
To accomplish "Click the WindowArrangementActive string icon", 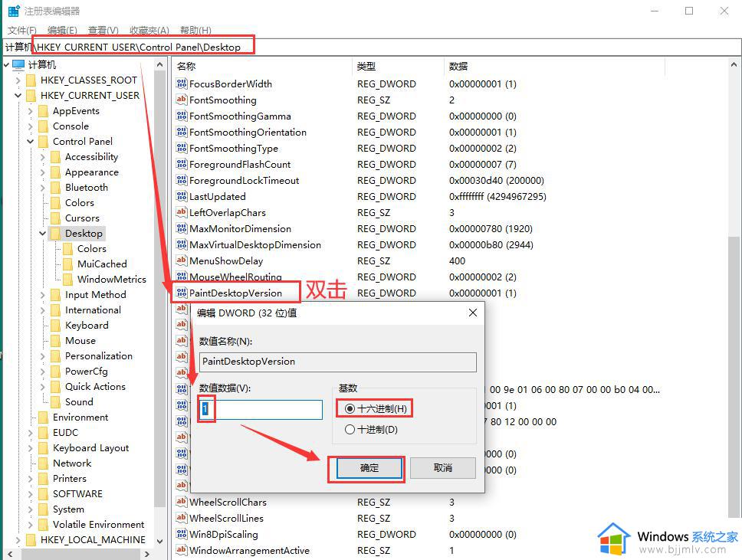I will point(181,550).
